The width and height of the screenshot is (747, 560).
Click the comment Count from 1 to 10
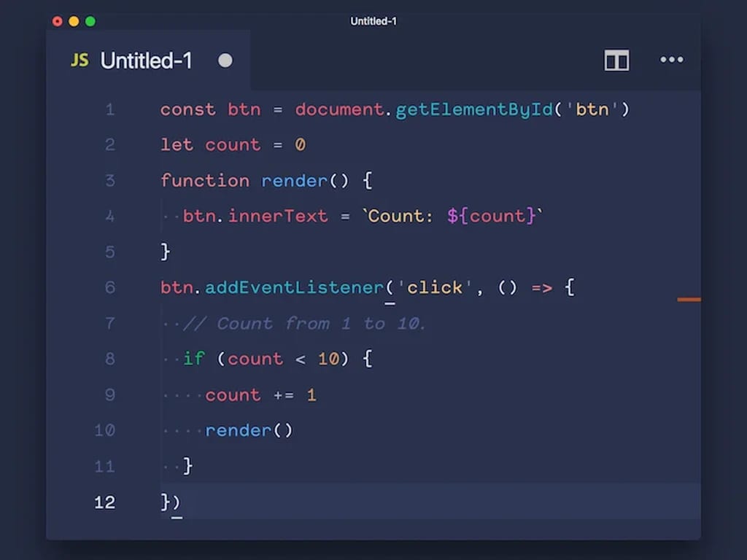click(x=304, y=324)
